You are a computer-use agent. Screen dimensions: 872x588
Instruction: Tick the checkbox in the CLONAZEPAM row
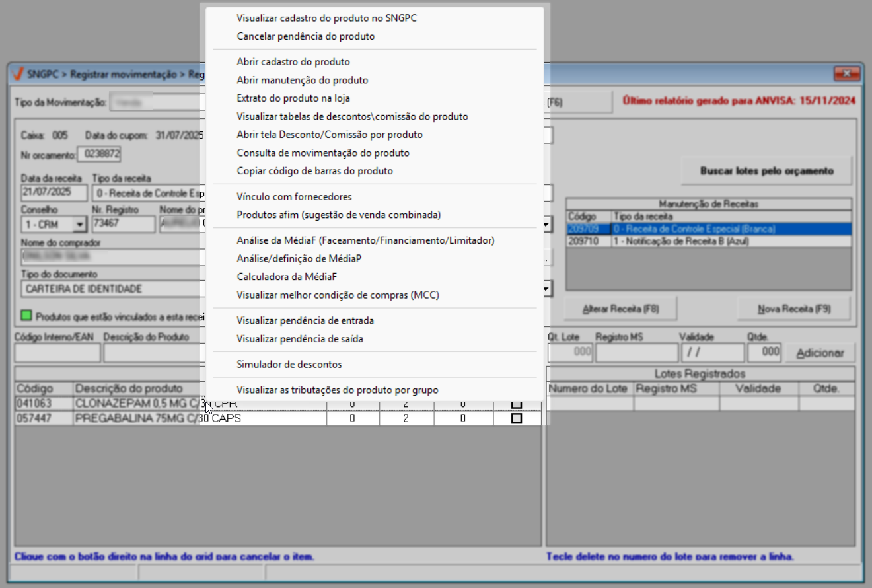click(x=517, y=404)
